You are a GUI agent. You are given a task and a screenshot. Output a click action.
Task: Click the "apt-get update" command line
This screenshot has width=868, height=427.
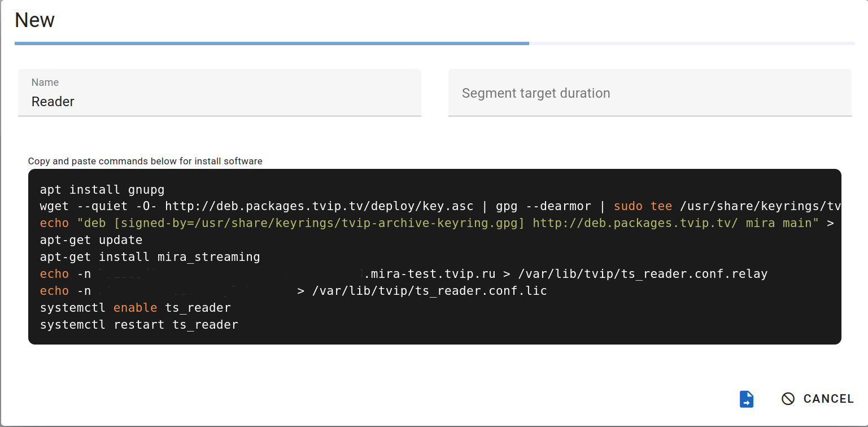pos(91,240)
